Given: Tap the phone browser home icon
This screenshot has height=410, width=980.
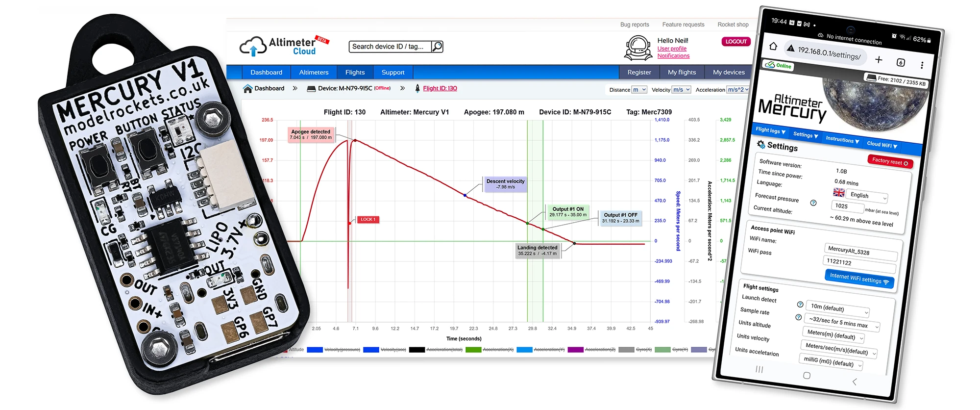Looking at the screenshot, I should tap(773, 46).
